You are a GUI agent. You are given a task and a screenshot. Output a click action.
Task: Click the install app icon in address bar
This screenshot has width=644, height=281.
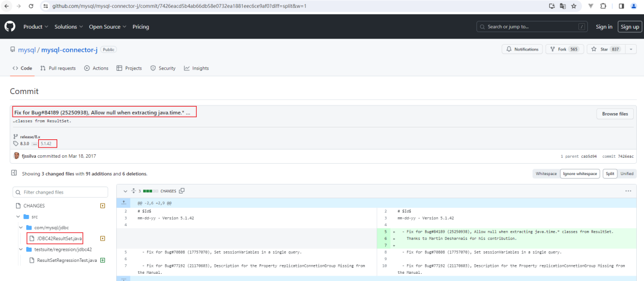[x=552, y=6]
